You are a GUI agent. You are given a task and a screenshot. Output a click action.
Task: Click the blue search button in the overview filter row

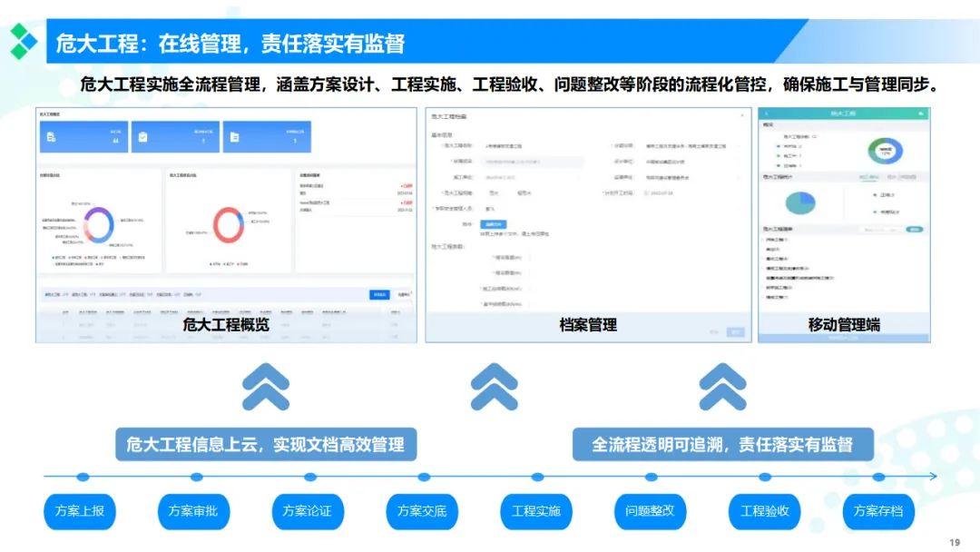(379, 294)
